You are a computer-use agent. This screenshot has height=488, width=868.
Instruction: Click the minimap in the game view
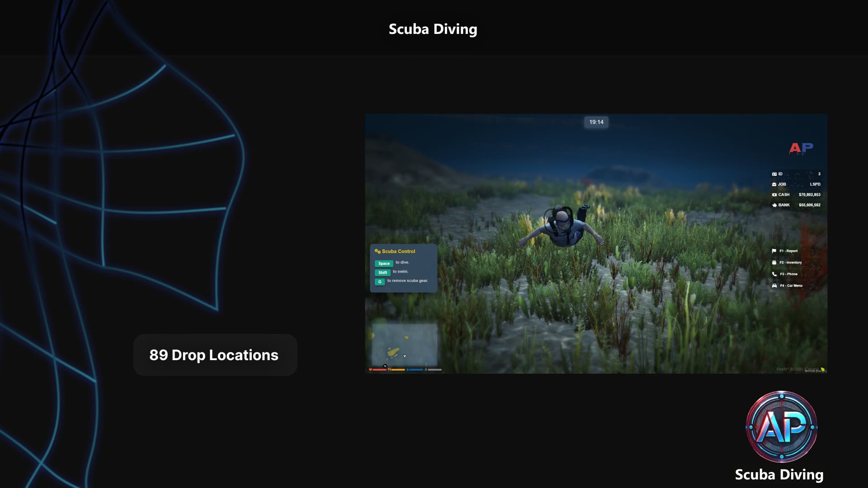click(x=404, y=343)
